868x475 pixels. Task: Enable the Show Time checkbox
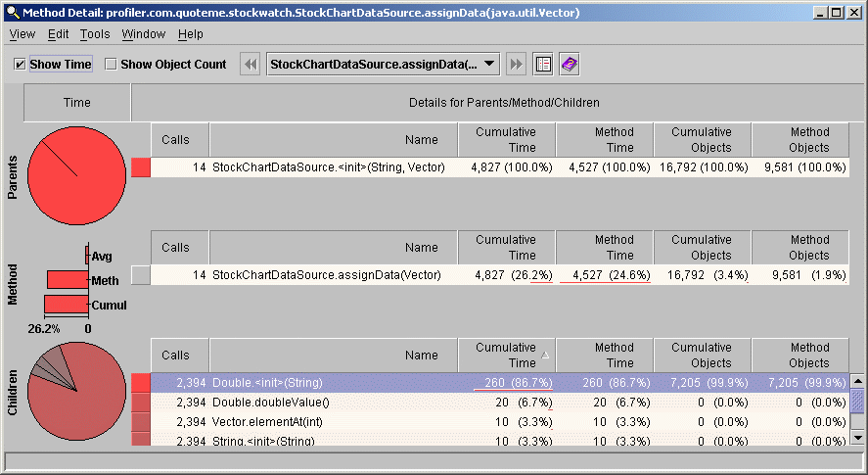coord(21,65)
